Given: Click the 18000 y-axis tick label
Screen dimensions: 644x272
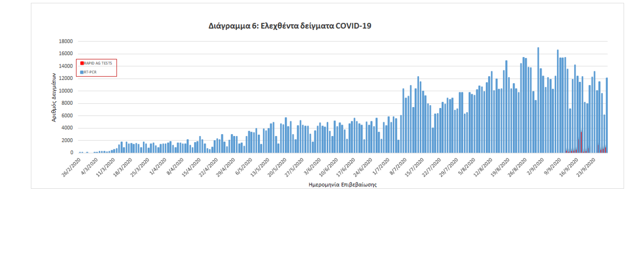Looking at the screenshot, I should 66,41.
